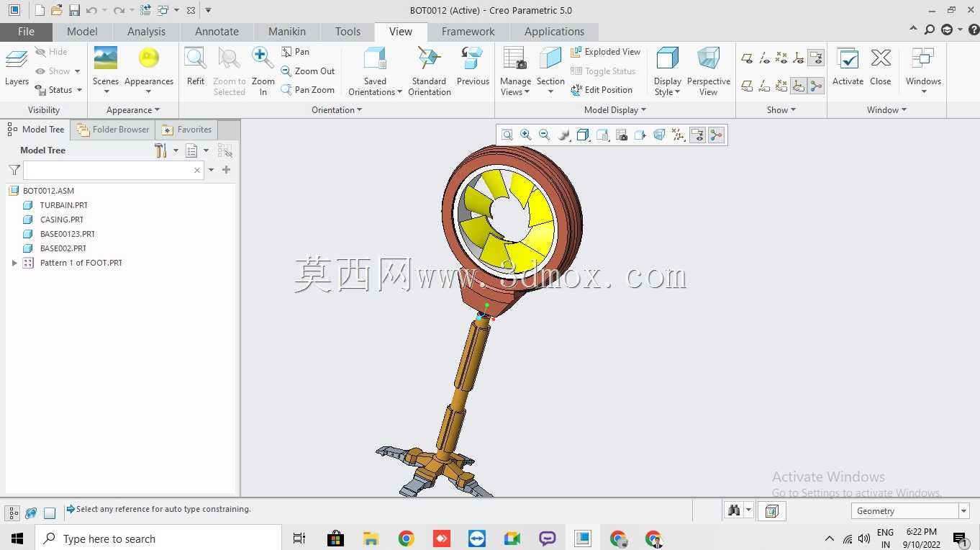The image size is (980, 550).
Task: Toggle model tree display in status bar
Action: pyautogui.click(x=13, y=513)
